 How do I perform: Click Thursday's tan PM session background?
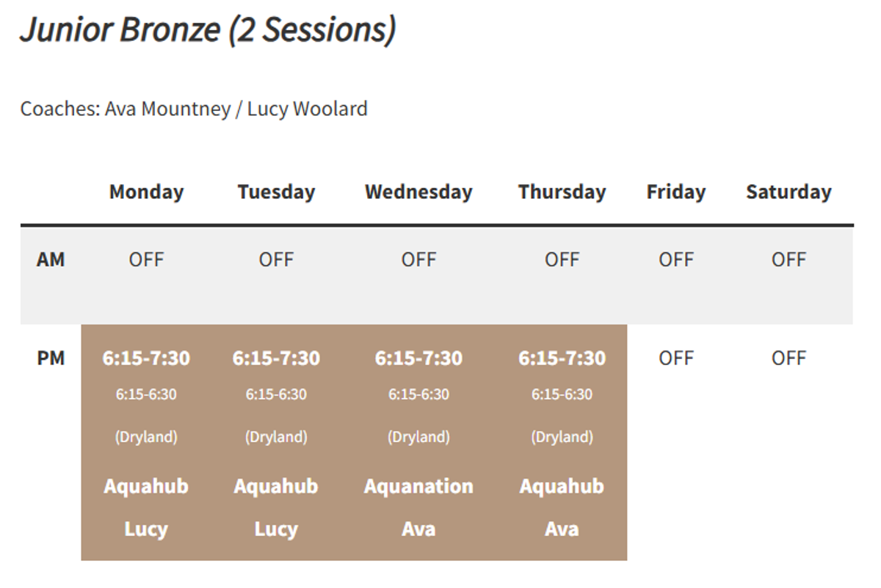pyautogui.click(x=562, y=443)
